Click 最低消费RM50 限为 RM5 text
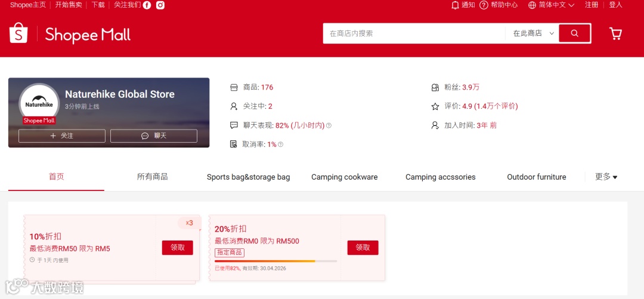 [70, 249]
